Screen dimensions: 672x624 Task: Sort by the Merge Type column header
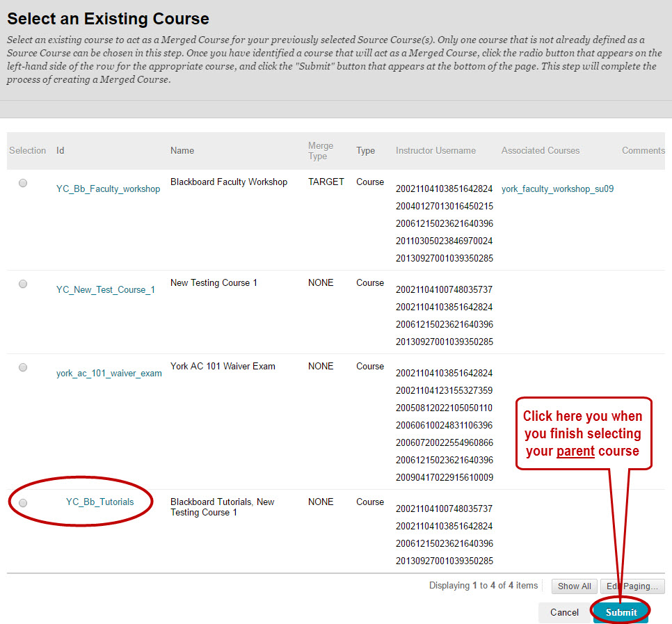tap(321, 151)
